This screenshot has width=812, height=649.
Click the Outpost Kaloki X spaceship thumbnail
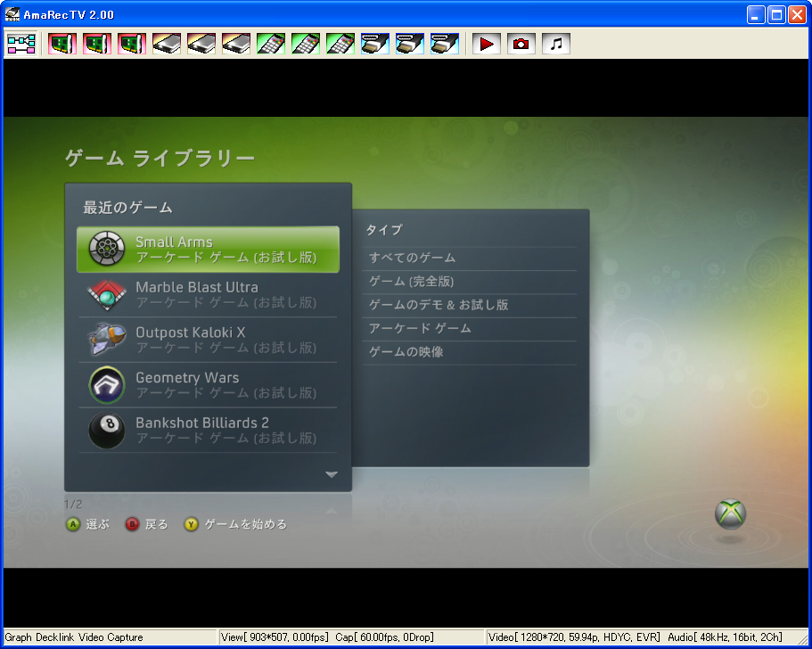click(x=107, y=340)
